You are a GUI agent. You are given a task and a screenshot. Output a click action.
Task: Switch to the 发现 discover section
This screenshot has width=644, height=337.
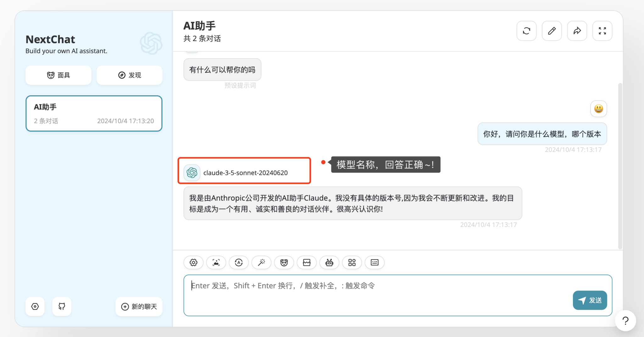[x=129, y=75]
